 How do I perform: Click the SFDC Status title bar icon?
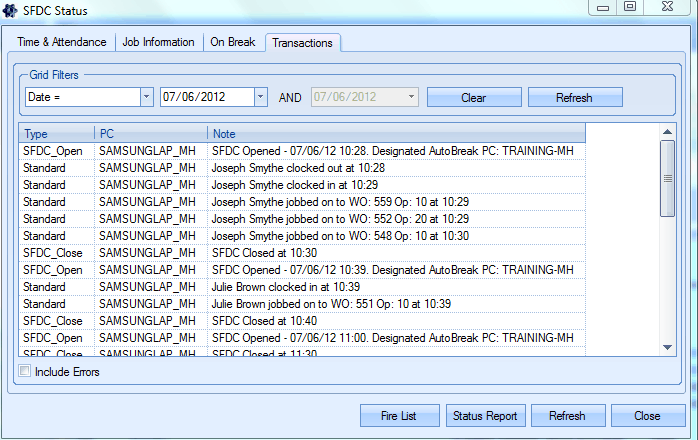click(x=12, y=11)
